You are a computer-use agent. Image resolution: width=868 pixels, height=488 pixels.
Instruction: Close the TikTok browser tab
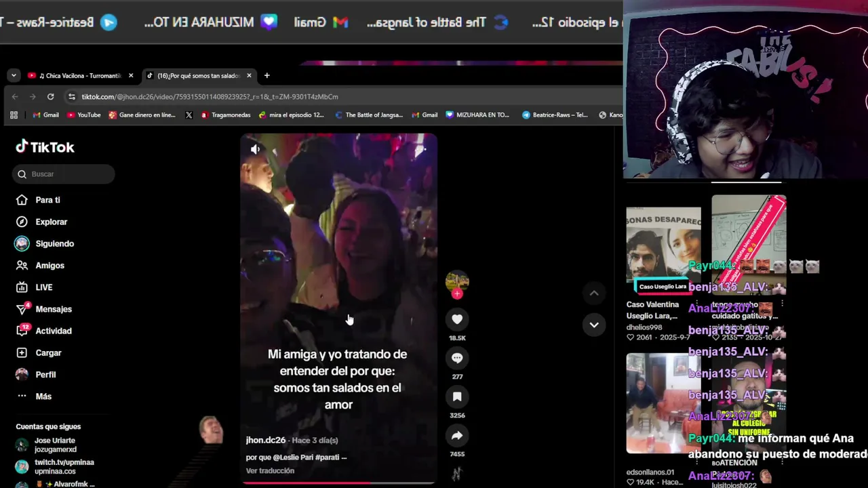[249, 76]
